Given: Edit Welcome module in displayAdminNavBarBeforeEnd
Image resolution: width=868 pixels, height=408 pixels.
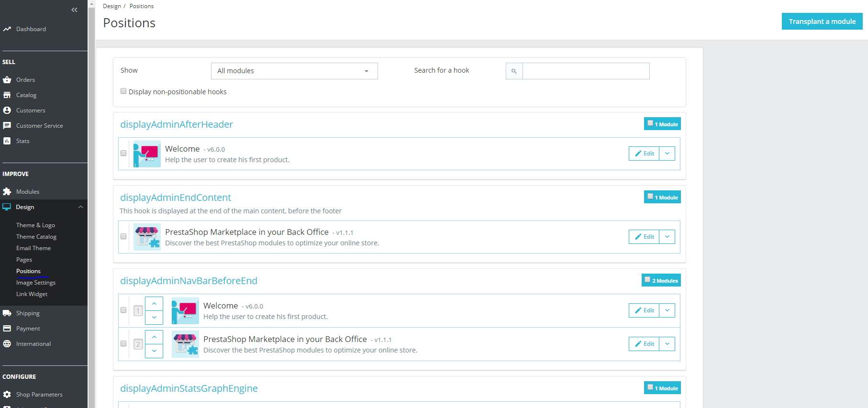Looking at the screenshot, I should (644, 310).
